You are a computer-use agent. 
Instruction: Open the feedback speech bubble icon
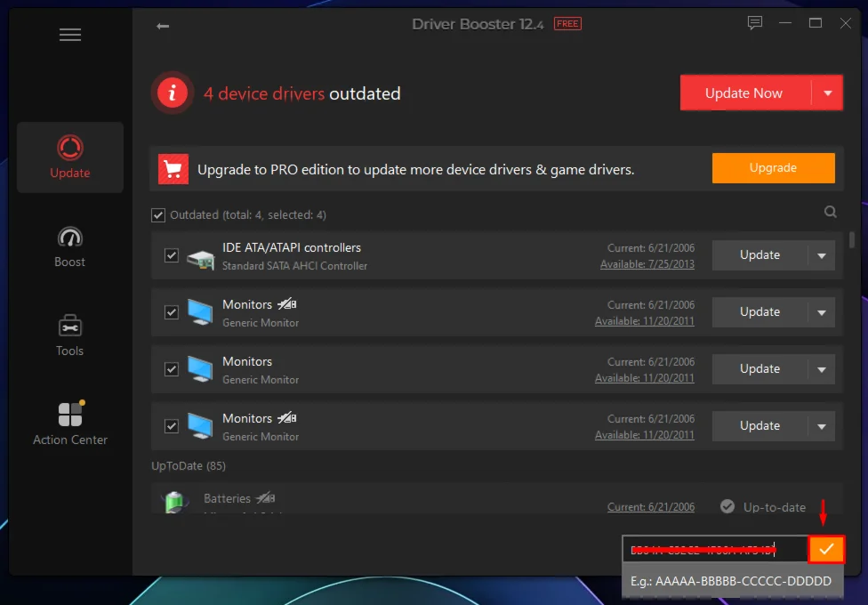pos(755,23)
